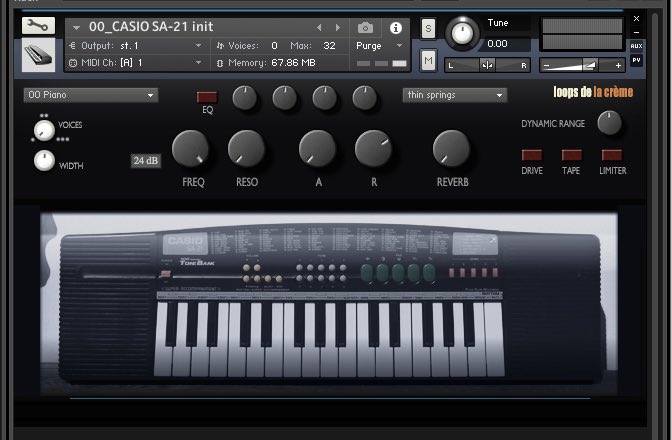This screenshot has width=672, height=440.
Task: Show instrument info icon
Action: tap(396, 28)
